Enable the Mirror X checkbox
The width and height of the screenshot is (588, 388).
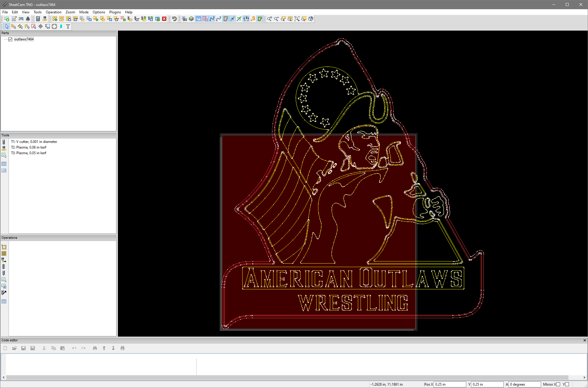click(558, 384)
